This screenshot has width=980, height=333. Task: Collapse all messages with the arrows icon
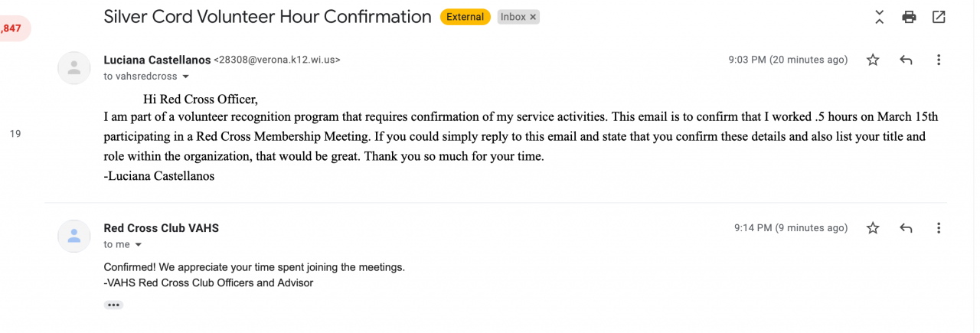(x=879, y=17)
